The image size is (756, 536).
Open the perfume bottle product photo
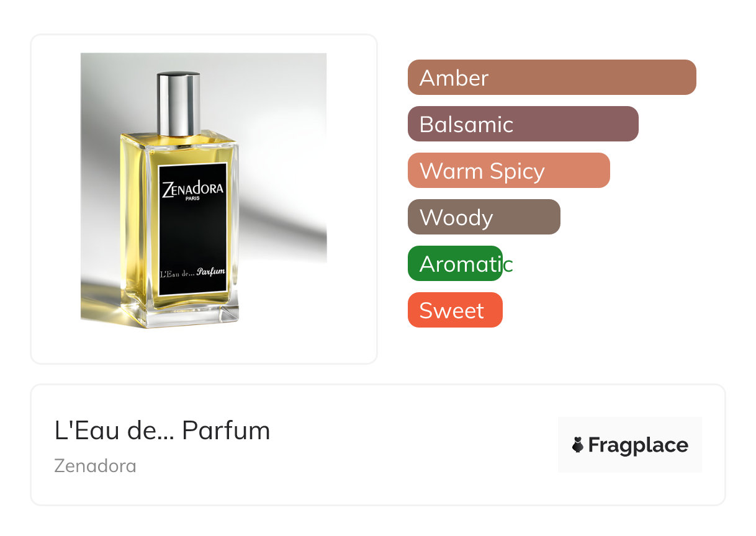point(204,190)
